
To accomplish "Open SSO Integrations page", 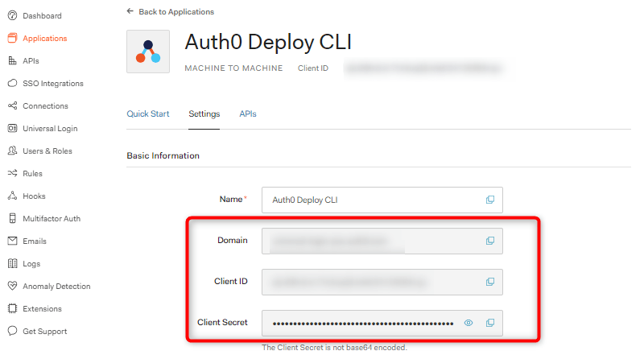I will (53, 84).
